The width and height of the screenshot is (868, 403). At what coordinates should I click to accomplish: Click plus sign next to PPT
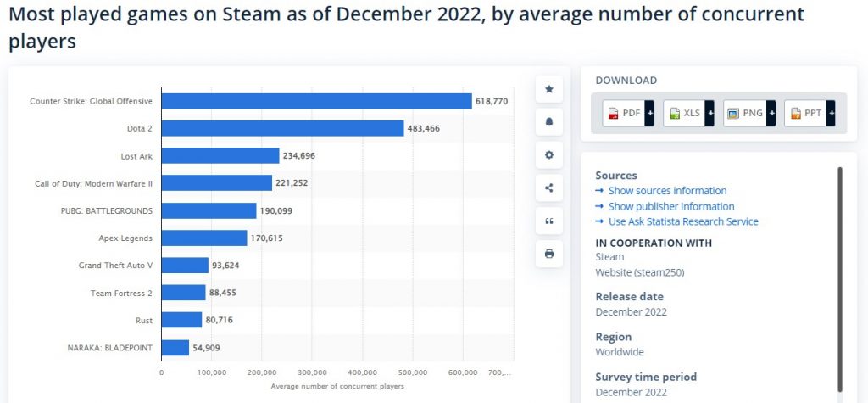[831, 113]
